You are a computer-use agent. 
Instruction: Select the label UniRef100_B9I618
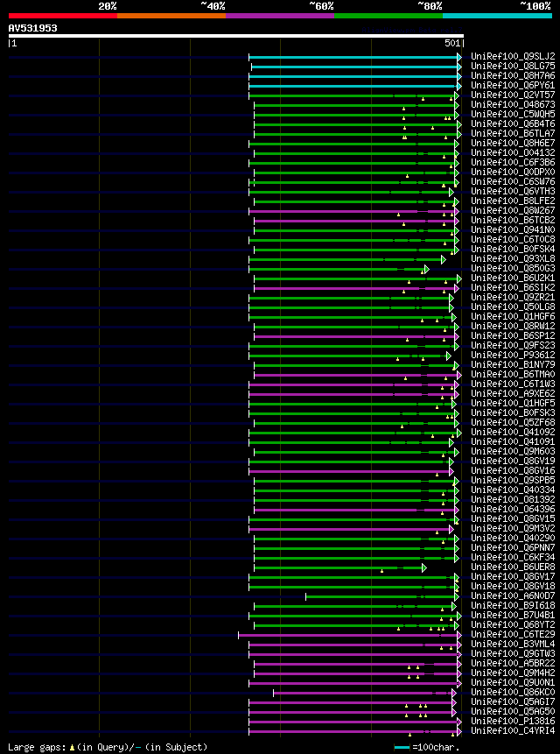tap(513, 605)
